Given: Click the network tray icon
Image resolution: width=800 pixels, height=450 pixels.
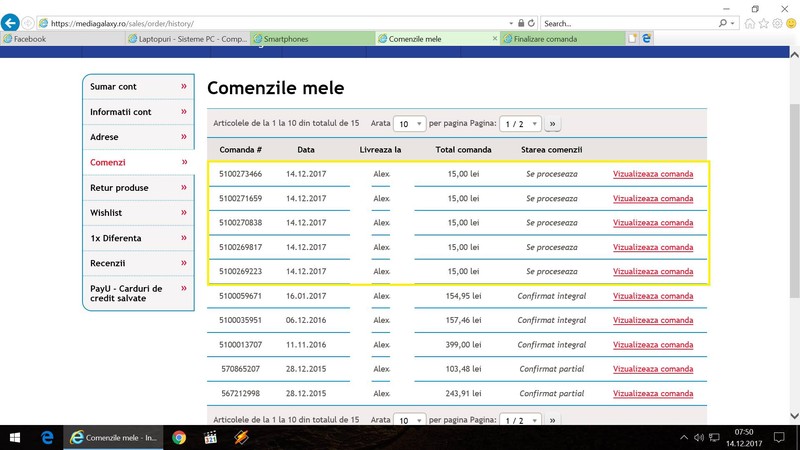Looking at the screenshot, I should click(x=714, y=438).
